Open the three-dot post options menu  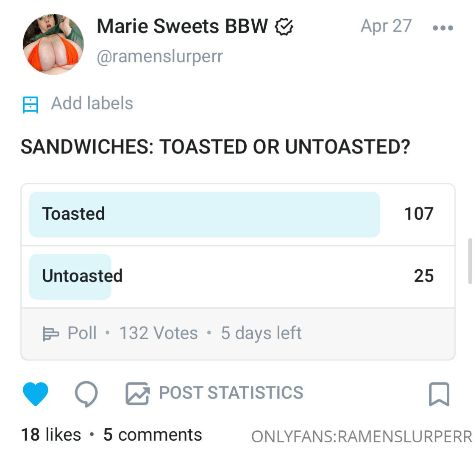(443, 28)
